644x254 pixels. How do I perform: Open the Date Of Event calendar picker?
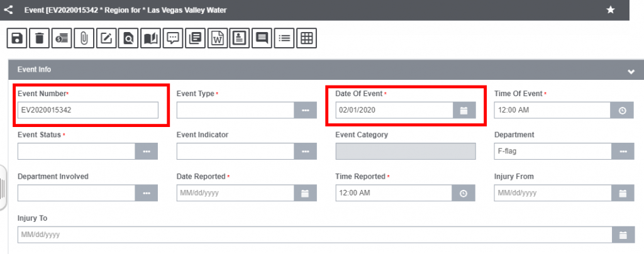coord(464,110)
